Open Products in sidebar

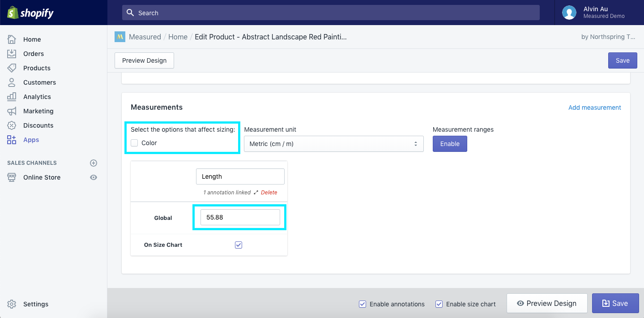37,68
